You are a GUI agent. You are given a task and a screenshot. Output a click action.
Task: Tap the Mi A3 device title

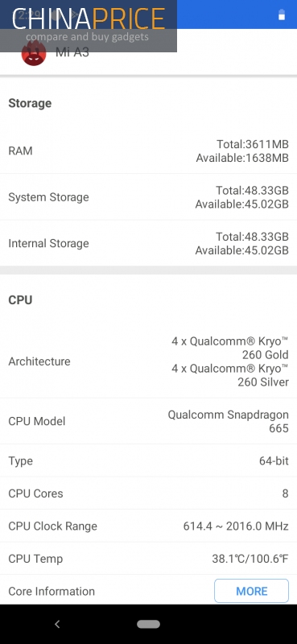[x=72, y=52]
